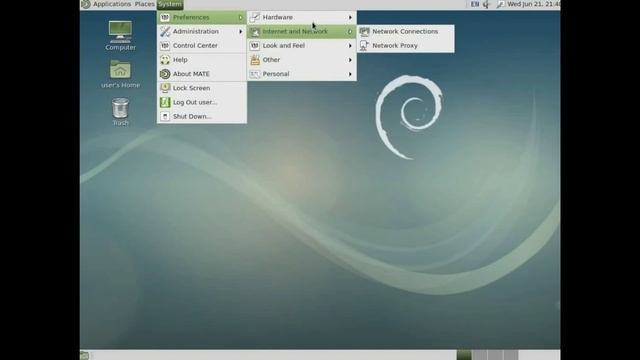The width and height of the screenshot is (640, 360).
Task: Expand the Internet and Network arrow
Action: click(350, 31)
